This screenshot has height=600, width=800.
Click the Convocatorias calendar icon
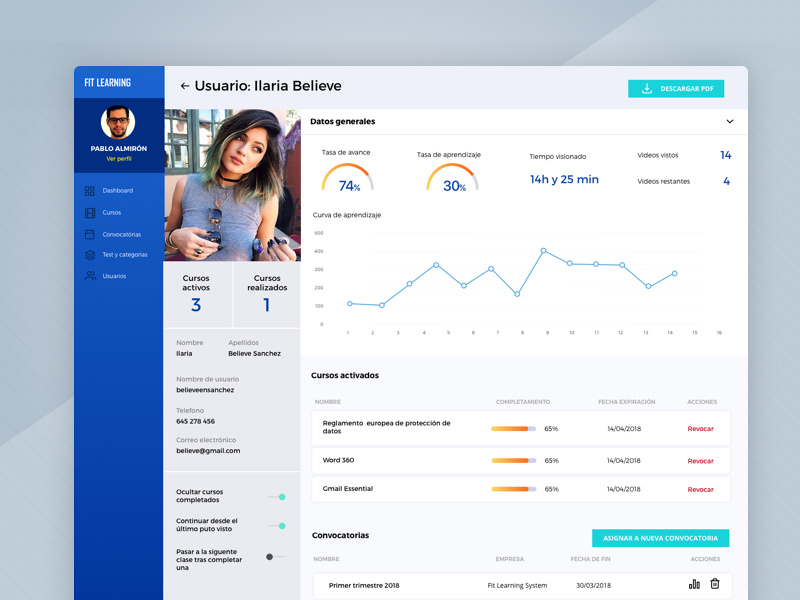pyautogui.click(x=90, y=234)
